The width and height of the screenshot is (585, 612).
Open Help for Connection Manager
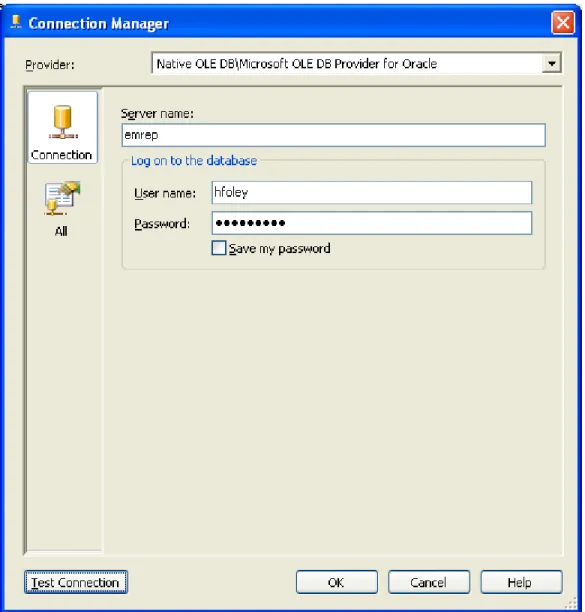click(521, 582)
